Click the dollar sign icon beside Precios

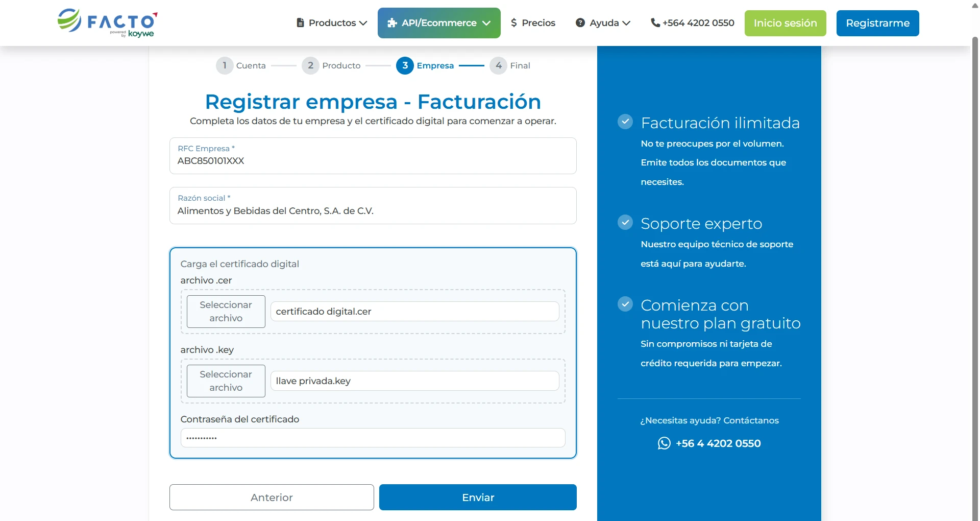(x=514, y=23)
